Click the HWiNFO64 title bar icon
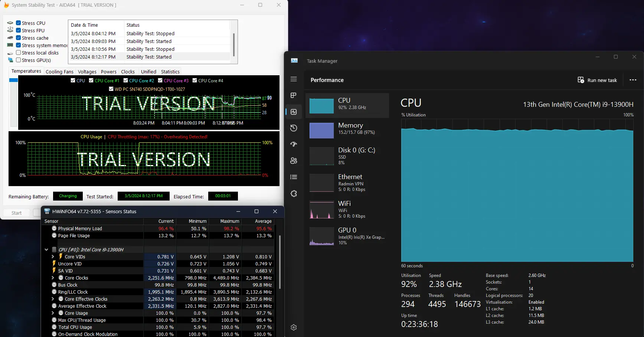This screenshot has width=644, height=337. tap(47, 211)
